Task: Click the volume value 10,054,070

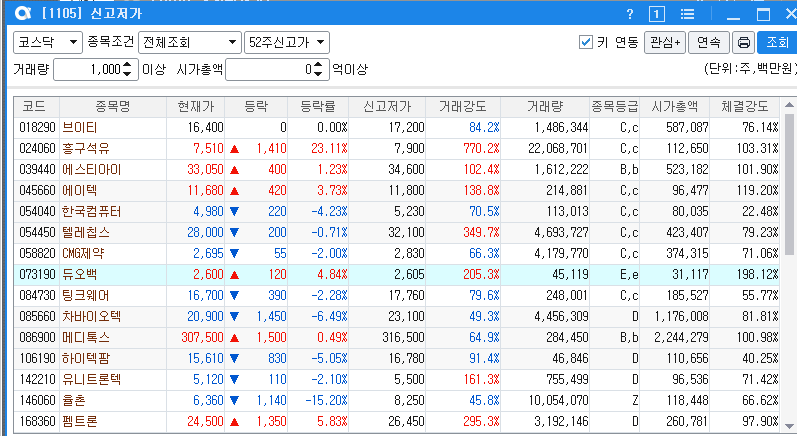Action: point(558,400)
